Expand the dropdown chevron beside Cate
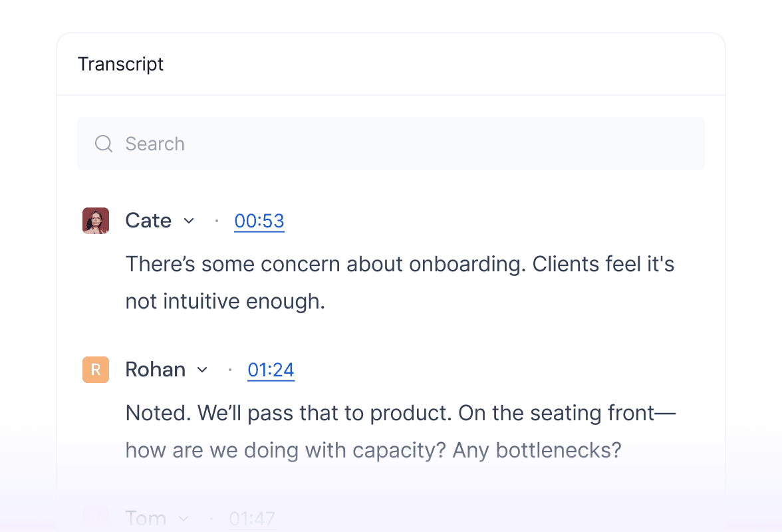 (x=189, y=221)
